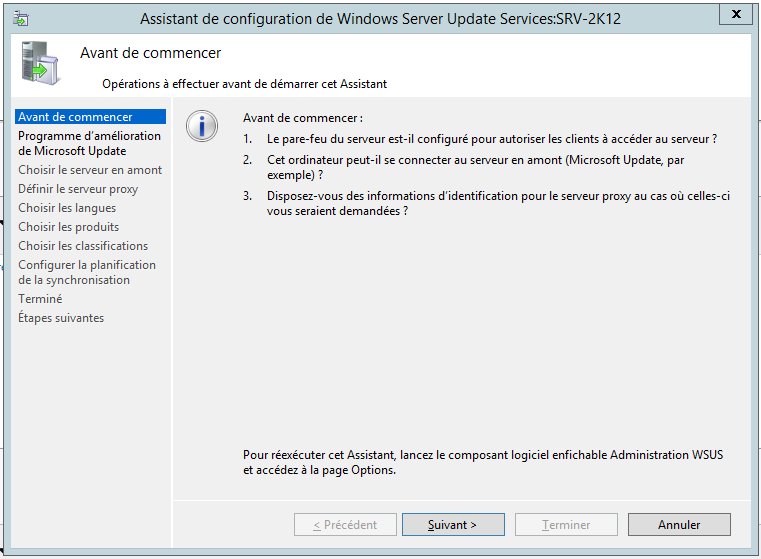Click the WSUS wizard title bar icon
This screenshot has width=761, height=559.
pos(21,19)
